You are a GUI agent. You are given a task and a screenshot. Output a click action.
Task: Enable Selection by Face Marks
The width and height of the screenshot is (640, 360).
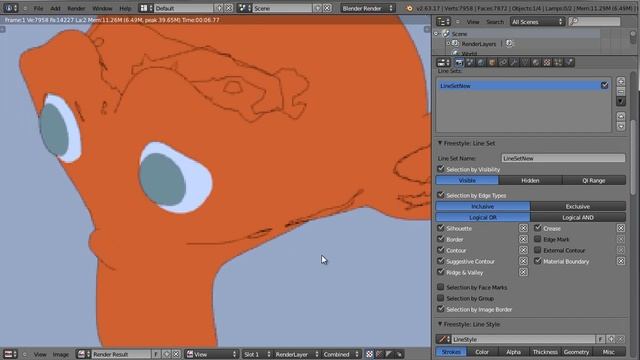(x=441, y=287)
